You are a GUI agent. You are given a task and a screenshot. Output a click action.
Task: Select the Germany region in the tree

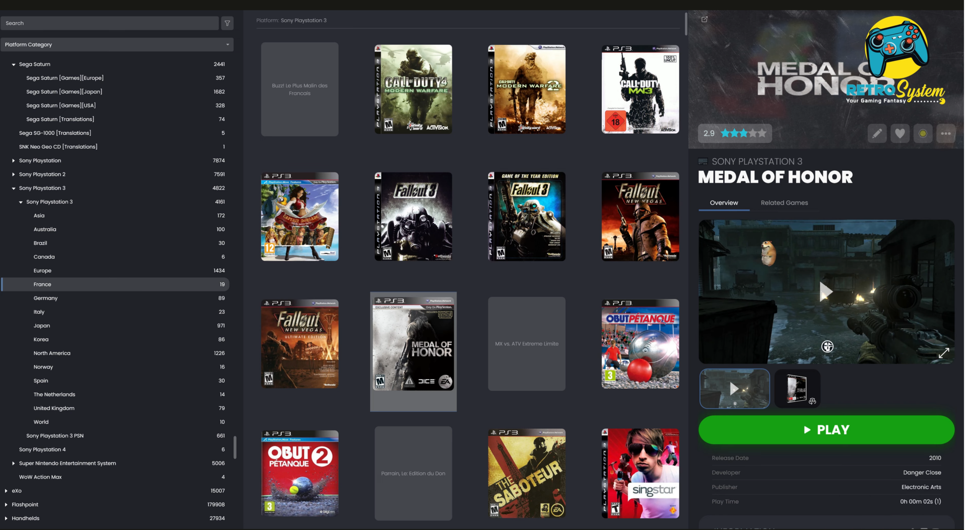pyautogui.click(x=46, y=298)
